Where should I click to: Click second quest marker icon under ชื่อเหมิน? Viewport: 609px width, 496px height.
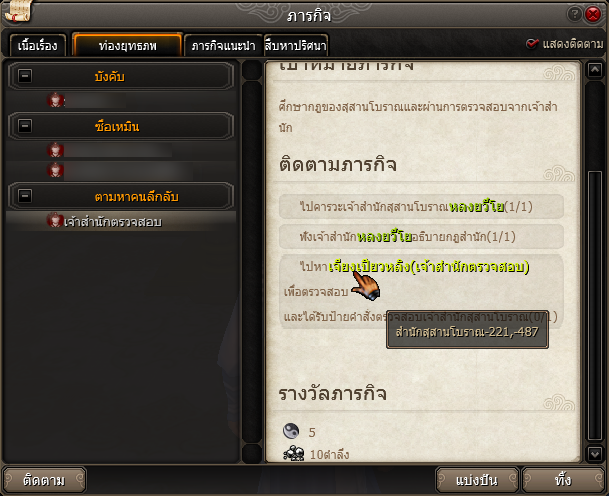coord(55,170)
